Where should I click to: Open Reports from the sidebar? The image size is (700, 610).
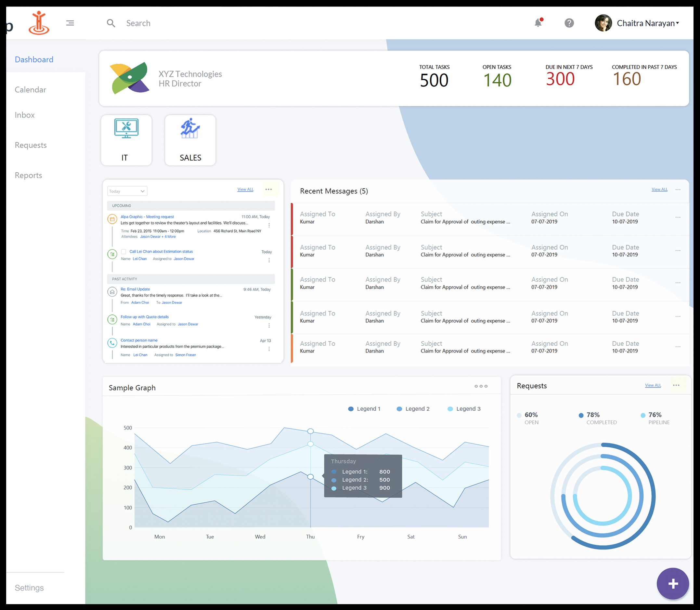[28, 175]
